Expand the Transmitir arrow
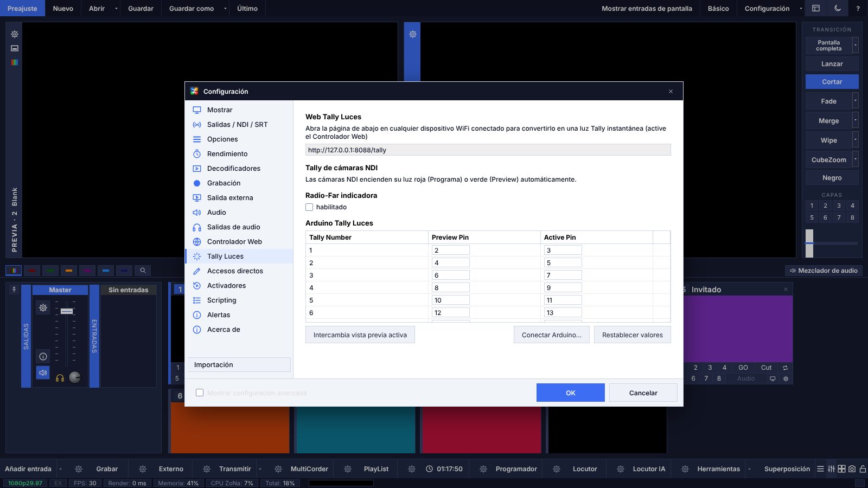The height and width of the screenshot is (488, 868). point(260,469)
